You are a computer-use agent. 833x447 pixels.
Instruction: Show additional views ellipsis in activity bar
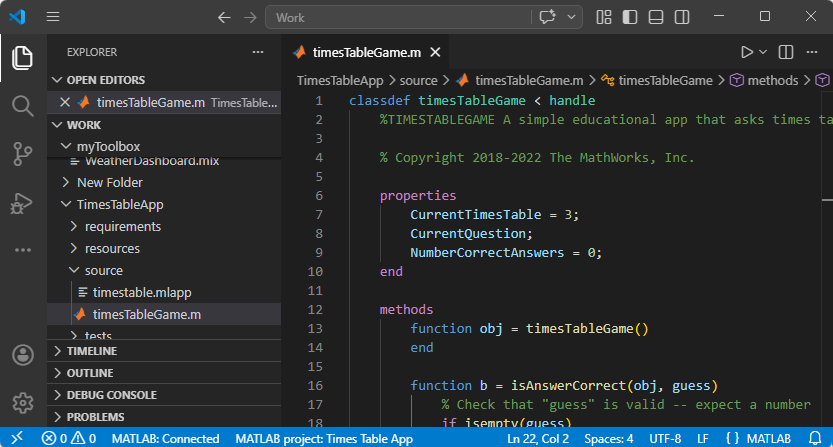point(22,250)
